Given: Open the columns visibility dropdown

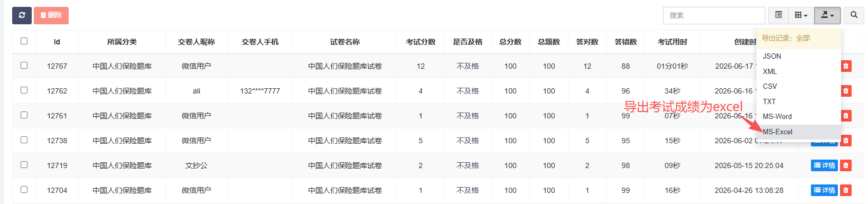Looking at the screenshot, I should (801, 15).
